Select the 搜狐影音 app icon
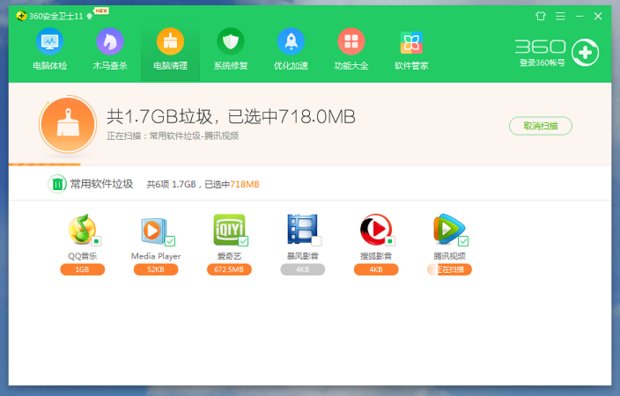Viewport: 620px width, 396px height. 376,229
